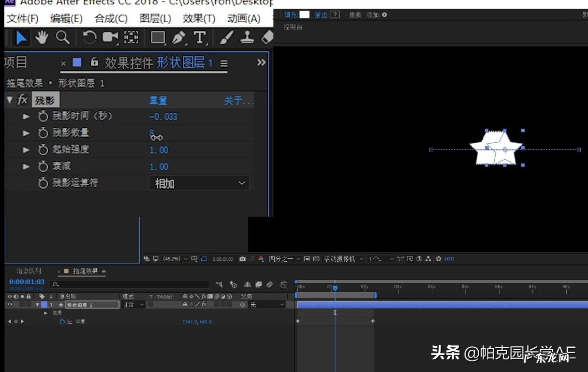Screen dimensions: 588x372
Task: Click the white 填充 color swatch
Action: pyautogui.click(x=305, y=15)
